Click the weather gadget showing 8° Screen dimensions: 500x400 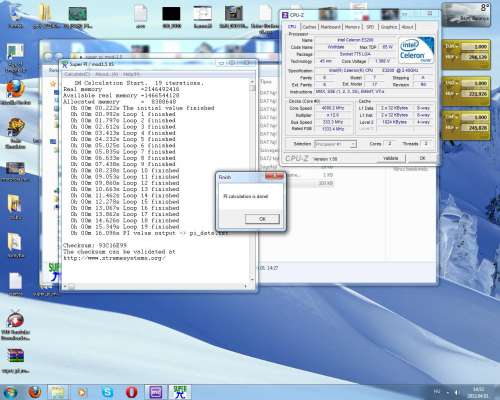[x=466, y=15]
